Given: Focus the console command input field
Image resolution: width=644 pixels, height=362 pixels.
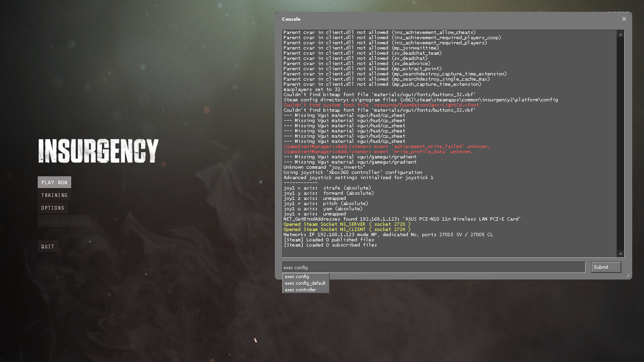Looking at the screenshot, I should (x=434, y=267).
